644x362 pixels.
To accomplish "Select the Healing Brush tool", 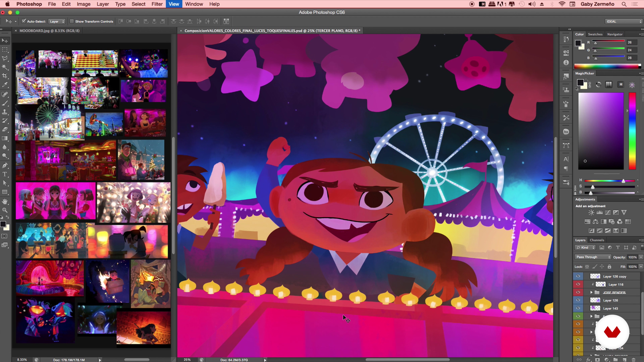I will [5, 94].
